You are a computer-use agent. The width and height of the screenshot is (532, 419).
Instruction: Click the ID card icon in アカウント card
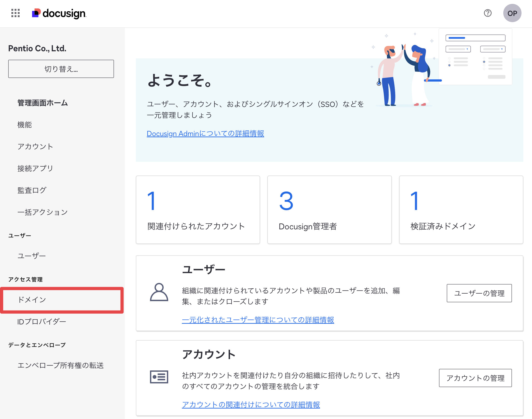tap(159, 377)
